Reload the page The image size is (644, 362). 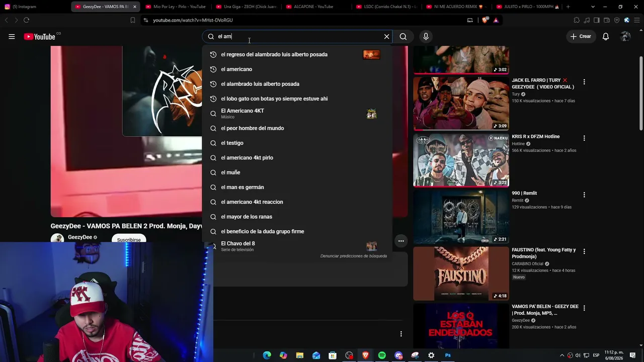tap(26, 20)
